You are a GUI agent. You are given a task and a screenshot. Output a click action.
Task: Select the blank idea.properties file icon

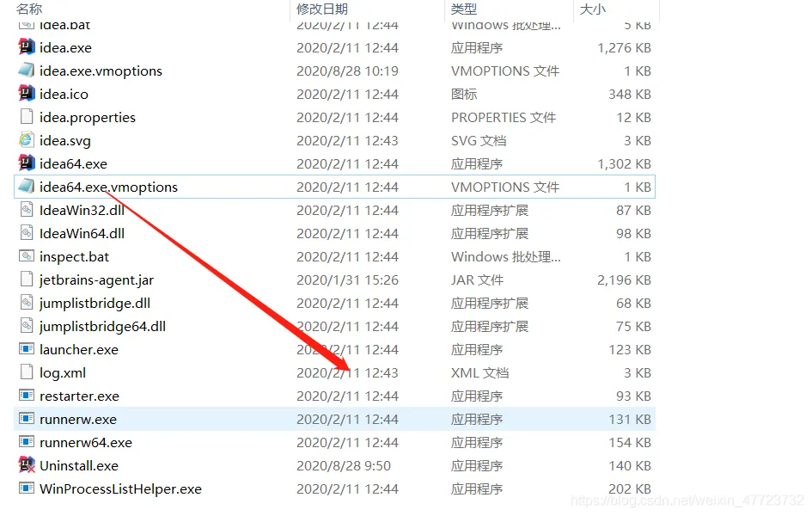pos(27,117)
